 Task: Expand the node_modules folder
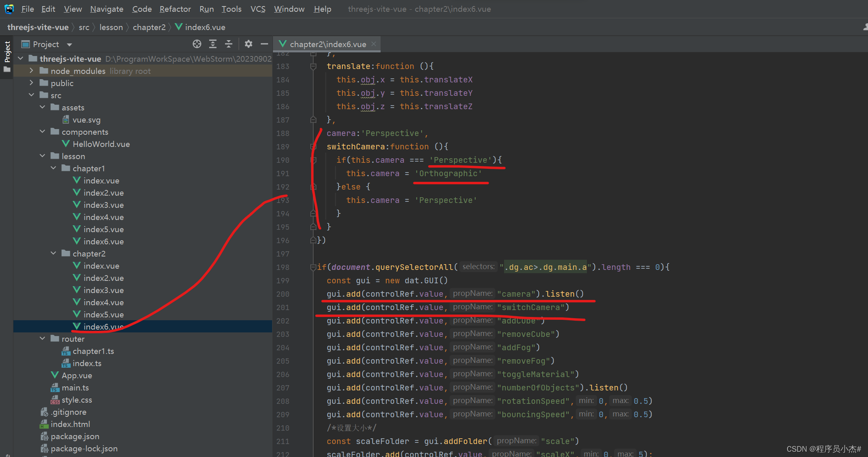coord(32,71)
